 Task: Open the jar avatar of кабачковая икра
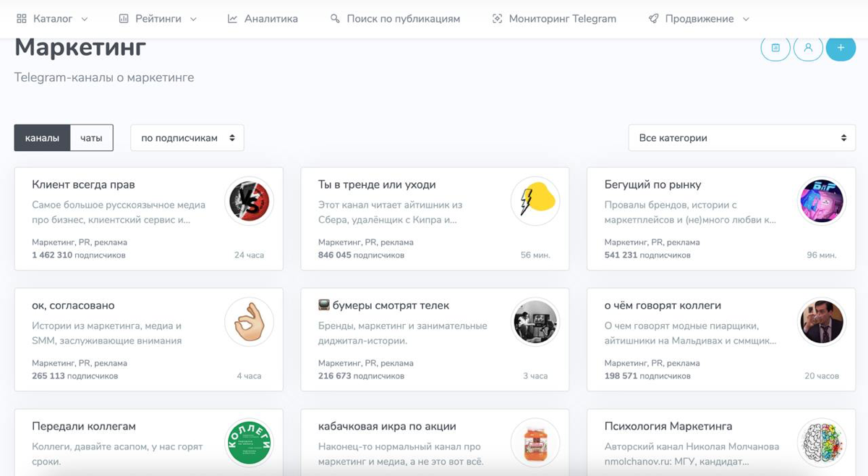click(x=536, y=443)
